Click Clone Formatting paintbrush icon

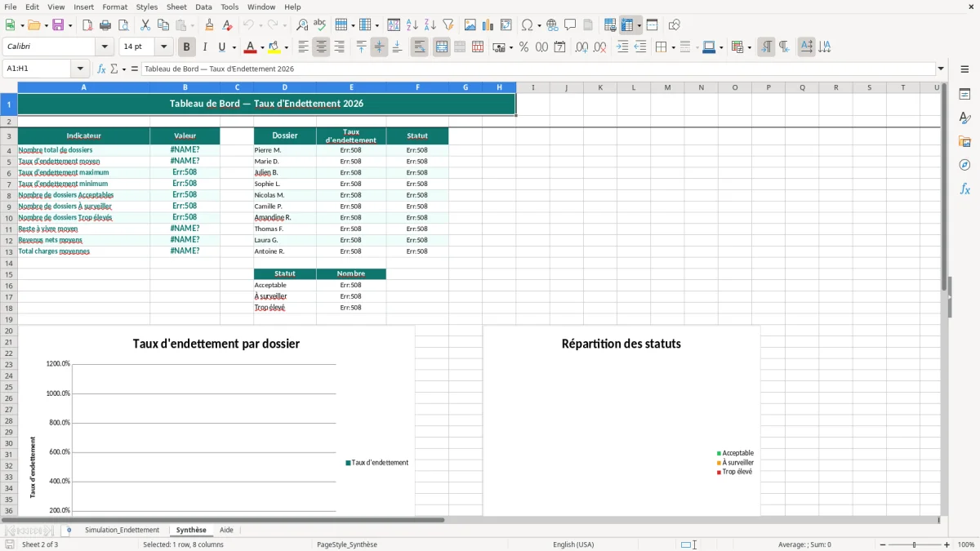[209, 25]
